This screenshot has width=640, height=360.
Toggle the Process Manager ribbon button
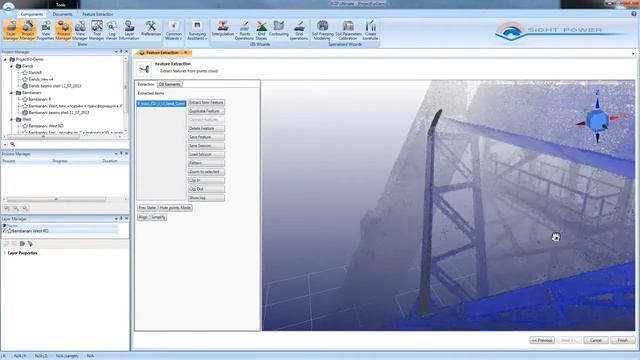(x=63, y=30)
